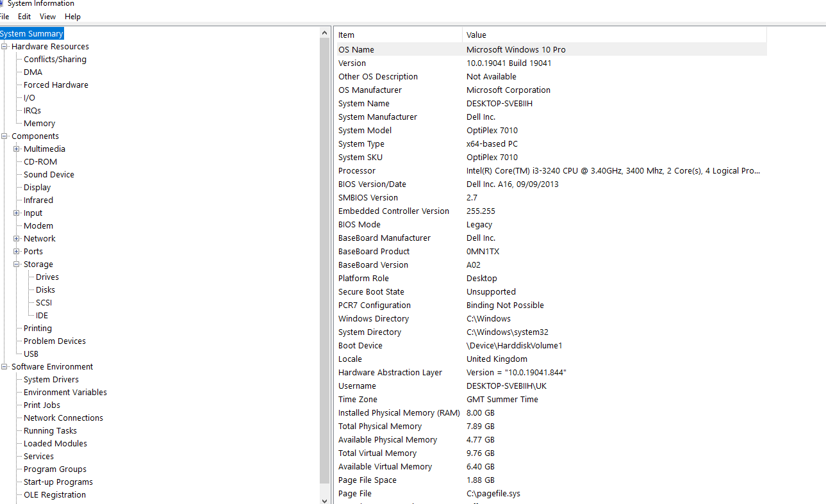Select the Time Zone row
The height and width of the screenshot is (504, 826).
point(550,399)
